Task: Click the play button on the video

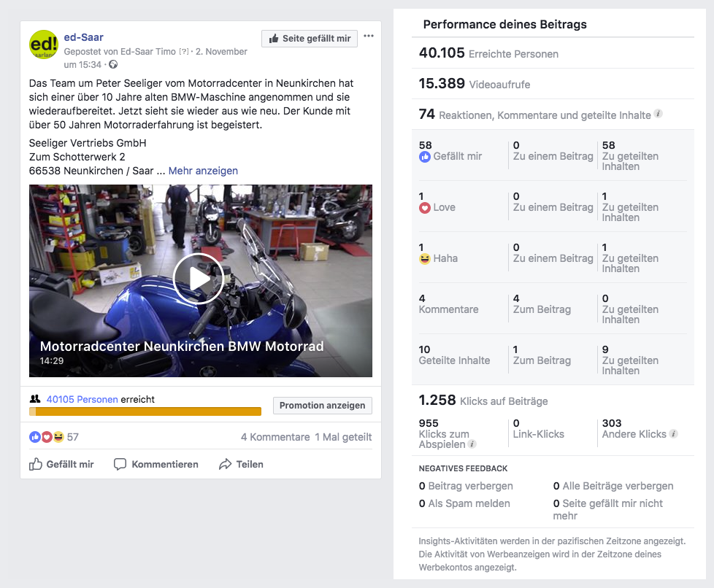Action: pos(198,279)
